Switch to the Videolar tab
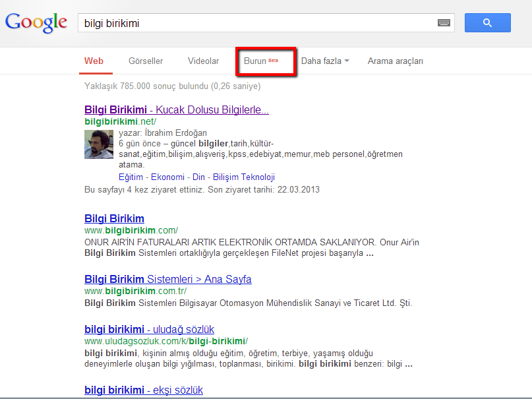The width and height of the screenshot is (532, 399). pos(203,61)
